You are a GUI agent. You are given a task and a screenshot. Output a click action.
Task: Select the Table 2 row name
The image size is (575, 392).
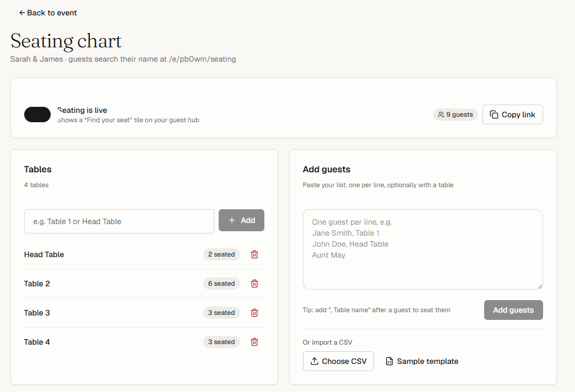click(x=37, y=284)
